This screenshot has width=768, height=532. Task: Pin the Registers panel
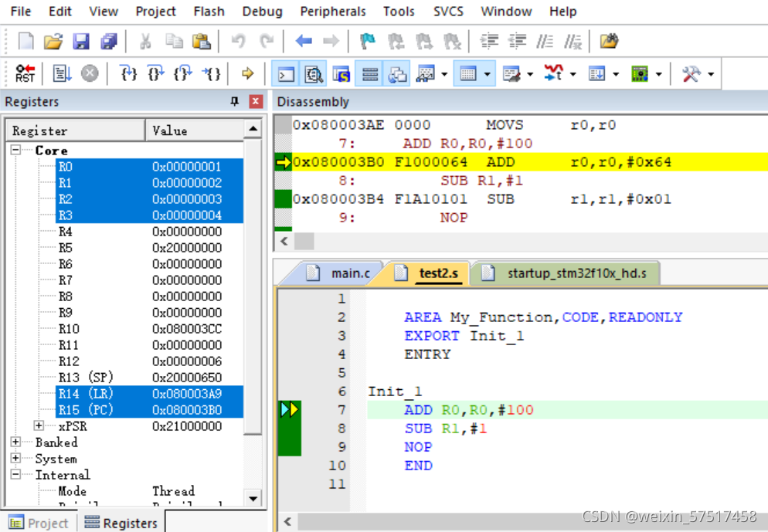click(x=235, y=101)
